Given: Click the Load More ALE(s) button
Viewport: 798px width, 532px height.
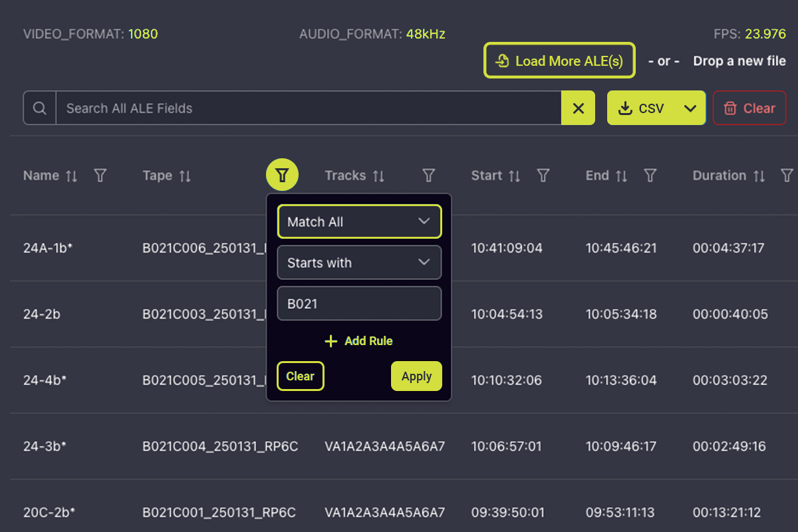Looking at the screenshot, I should click(559, 61).
